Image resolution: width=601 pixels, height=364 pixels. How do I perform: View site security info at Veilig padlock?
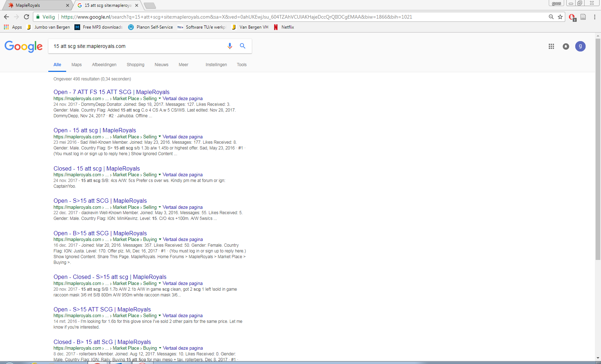45,17
